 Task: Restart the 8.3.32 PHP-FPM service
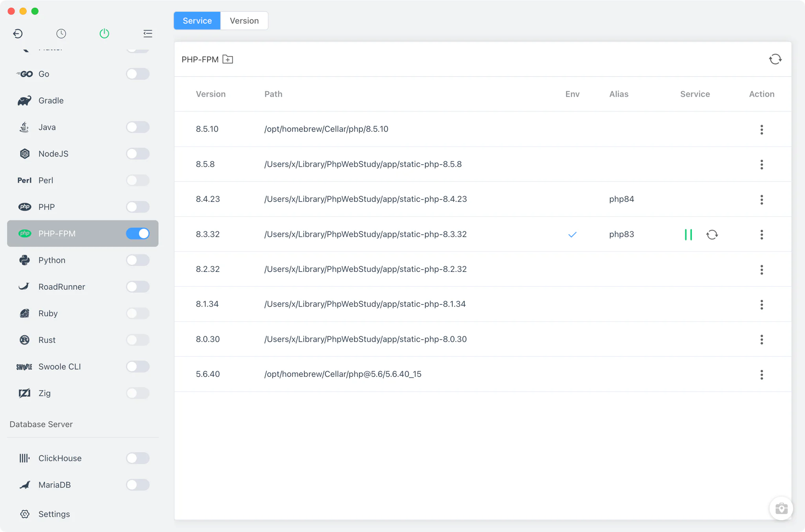point(712,235)
